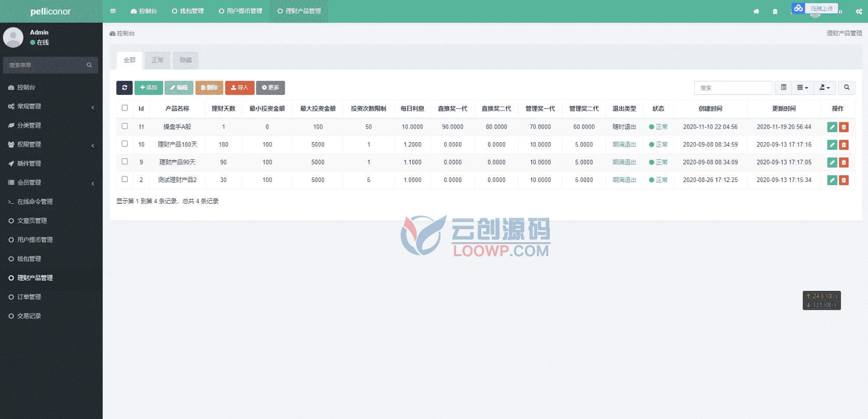Open the settings gears icon top right
Image resolution: width=868 pixels, height=419 pixels.
click(859, 11)
